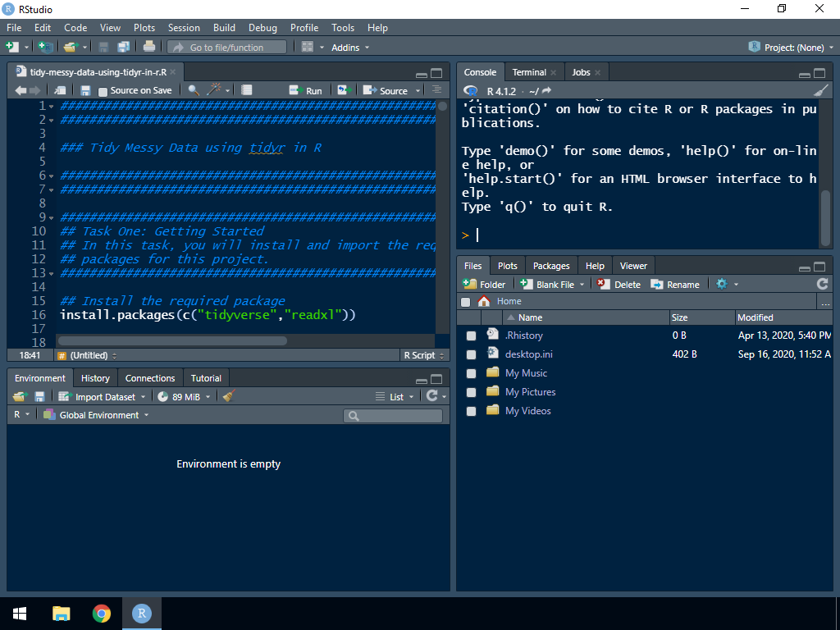Run the current line with Run button
The height and width of the screenshot is (630, 840).
click(x=306, y=90)
